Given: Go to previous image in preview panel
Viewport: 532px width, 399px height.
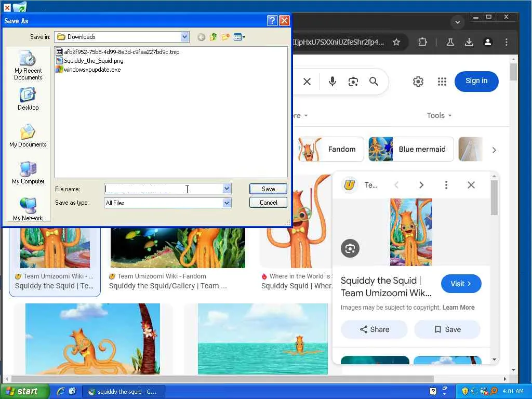Looking at the screenshot, I should coord(396,185).
